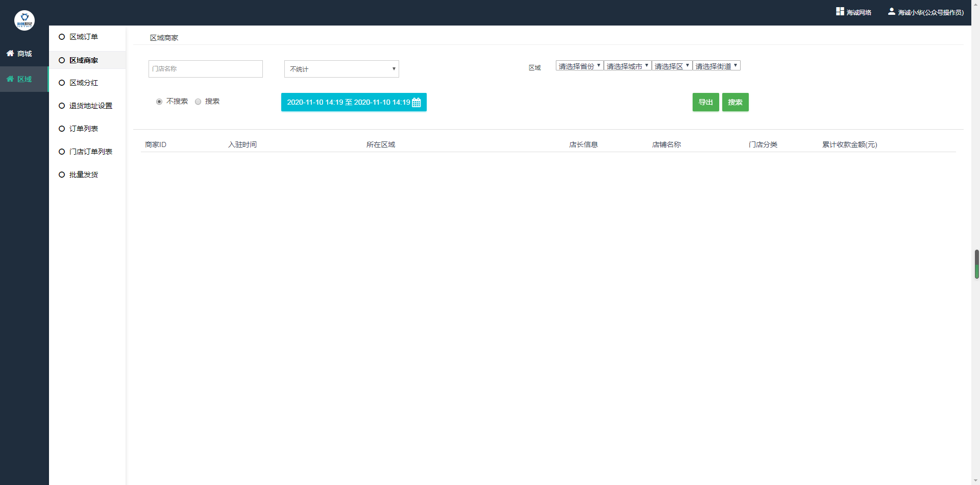The image size is (980, 485).
Task: Click the circle bullet next to 订单列表
Action: pyautogui.click(x=62, y=129)
